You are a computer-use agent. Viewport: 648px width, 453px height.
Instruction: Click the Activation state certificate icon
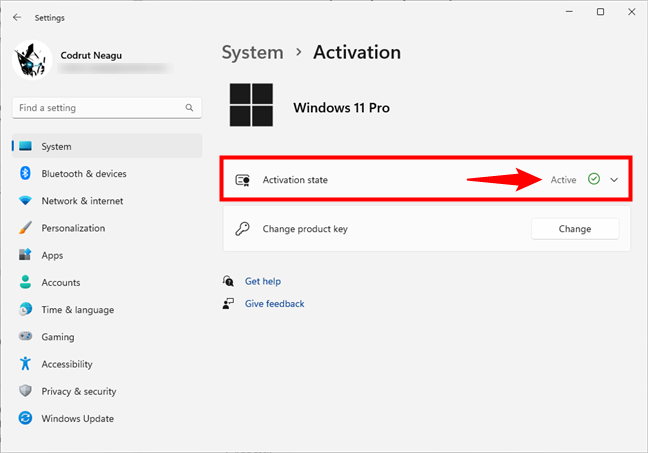[243, 180]
